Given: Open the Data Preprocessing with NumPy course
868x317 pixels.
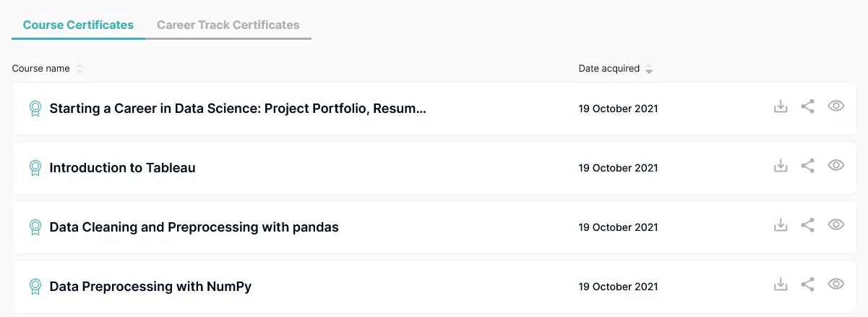Looking at the screenshot, I should coord(150,287).
